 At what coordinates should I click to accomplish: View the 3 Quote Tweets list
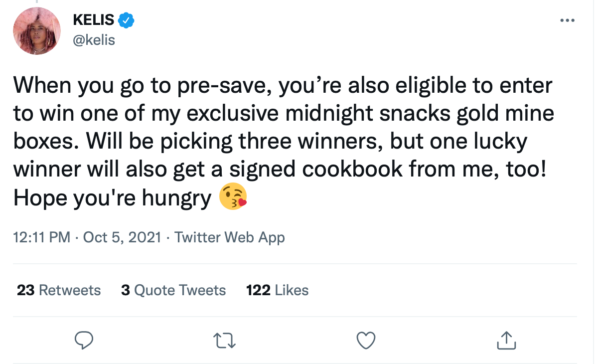click(173, 290)
